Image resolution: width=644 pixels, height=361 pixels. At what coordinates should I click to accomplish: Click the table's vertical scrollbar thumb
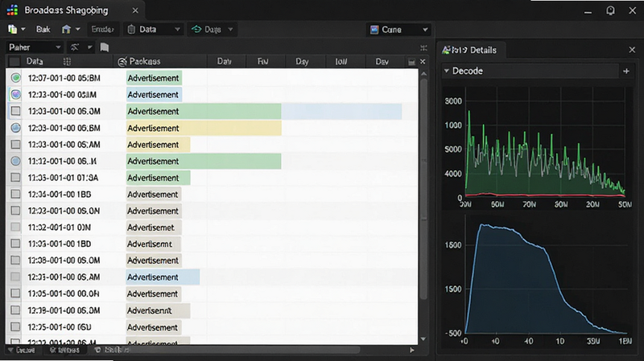pyautogui.click(x=424, y=189)
